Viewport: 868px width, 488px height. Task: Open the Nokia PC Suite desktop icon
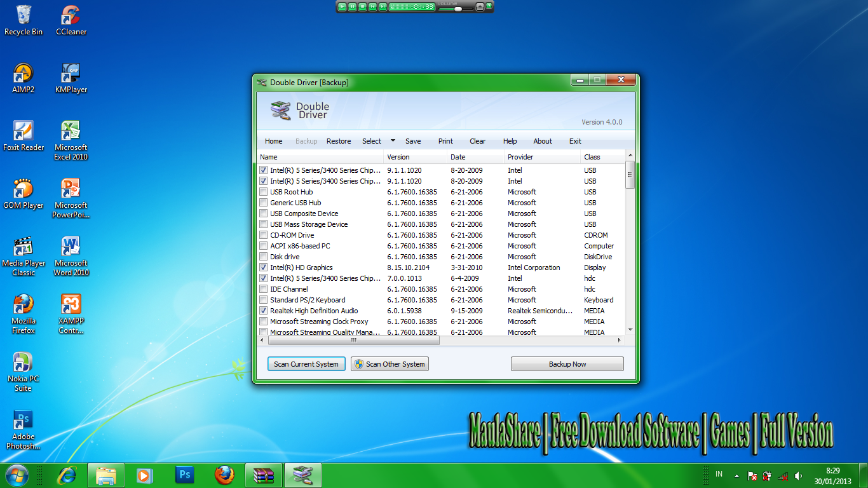[x=24, y=372]
